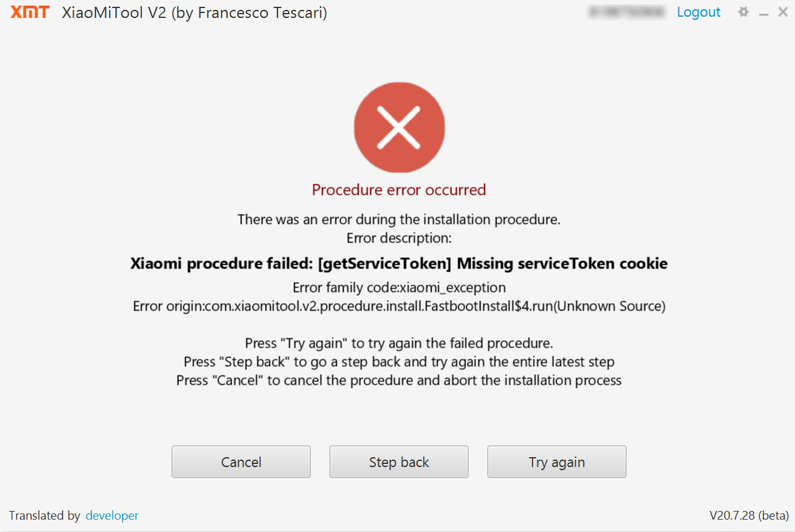795x532 pixels.
Task: Log out using the Logout link
Action: (698, 12)
